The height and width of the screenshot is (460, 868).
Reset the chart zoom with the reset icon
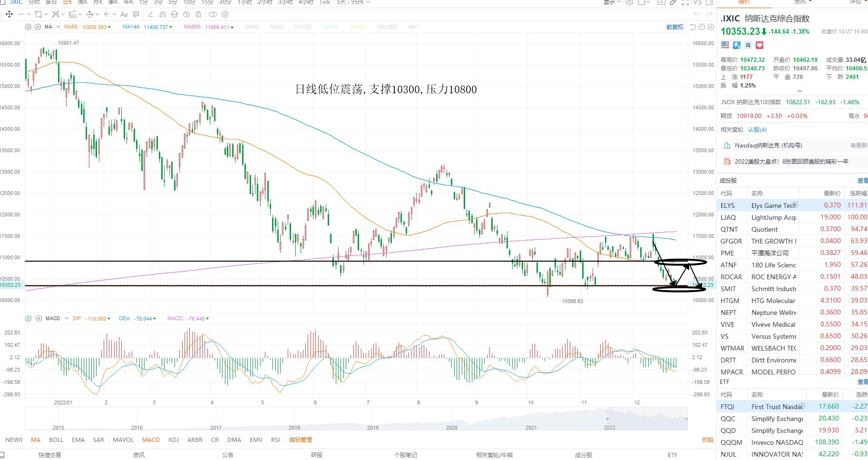[x=693, y=27]
